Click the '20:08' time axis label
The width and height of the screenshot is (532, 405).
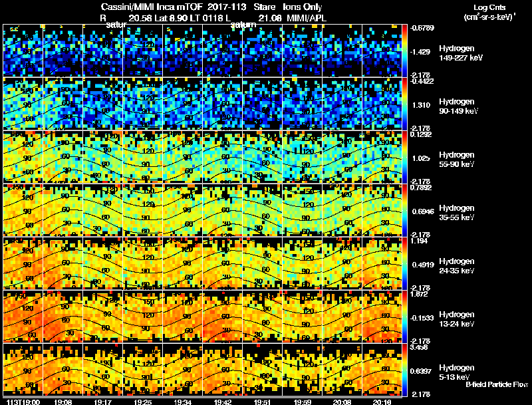click(342, 402)
